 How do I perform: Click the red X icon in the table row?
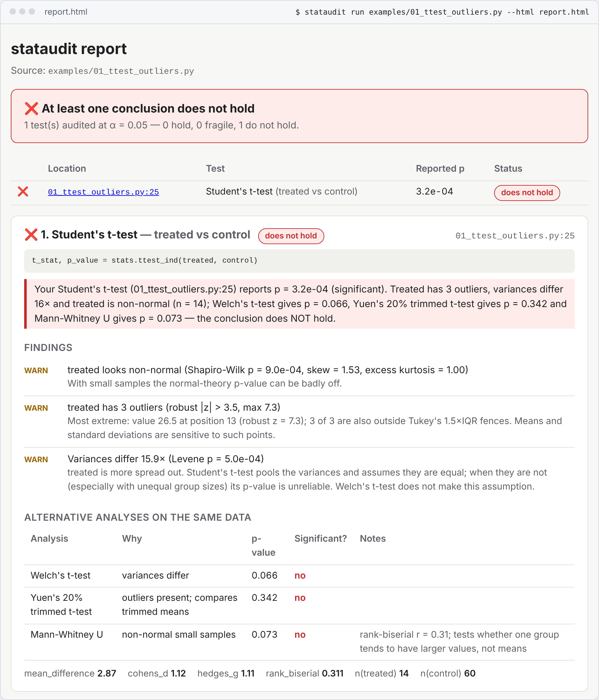pyautogui.click(x=23, y=192)
